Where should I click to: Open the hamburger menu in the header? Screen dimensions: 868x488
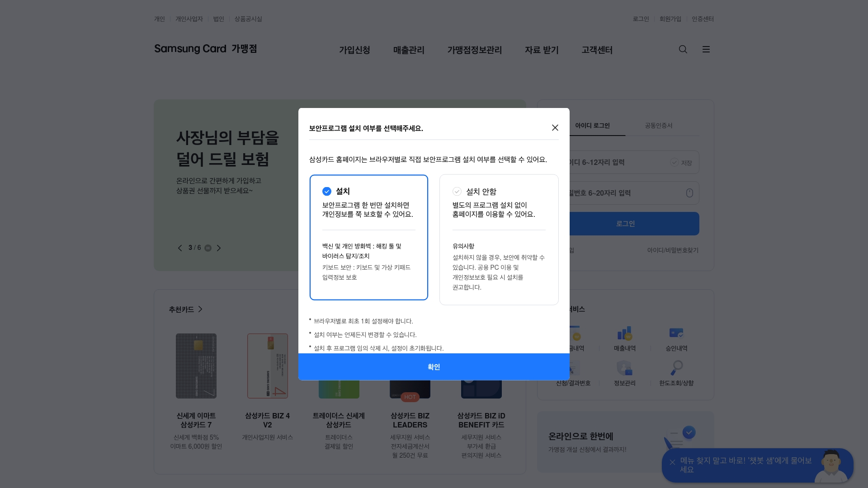[x=706, y=49]
